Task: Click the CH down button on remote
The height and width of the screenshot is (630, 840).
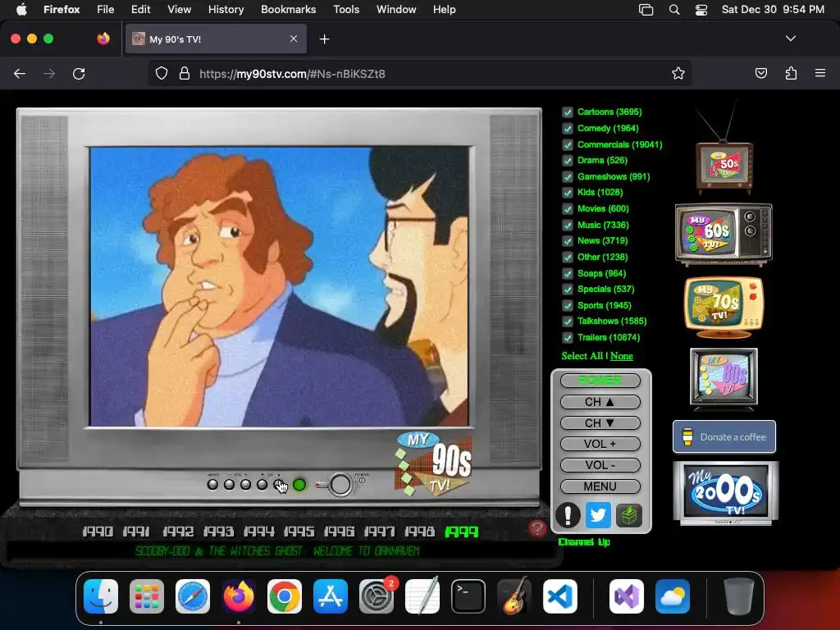Action: click(x=600, y=423)
